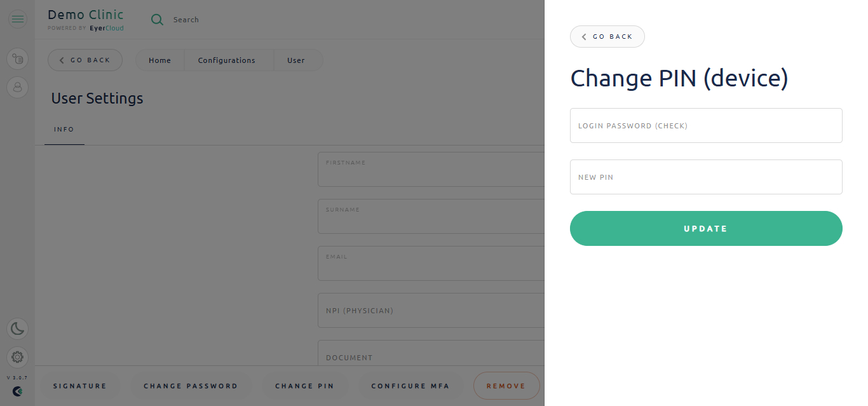Select the Configurations breadcrumb

(x=227, y=60)
